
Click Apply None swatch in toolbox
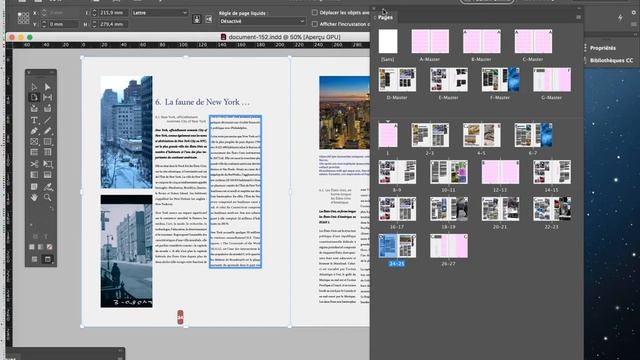(49, 247)
